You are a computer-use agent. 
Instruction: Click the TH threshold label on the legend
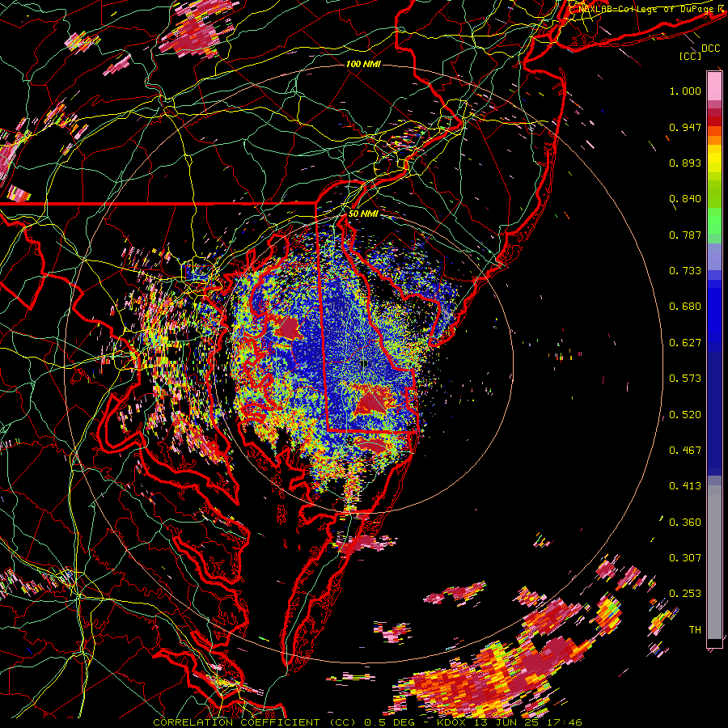(x=695, y=630)
